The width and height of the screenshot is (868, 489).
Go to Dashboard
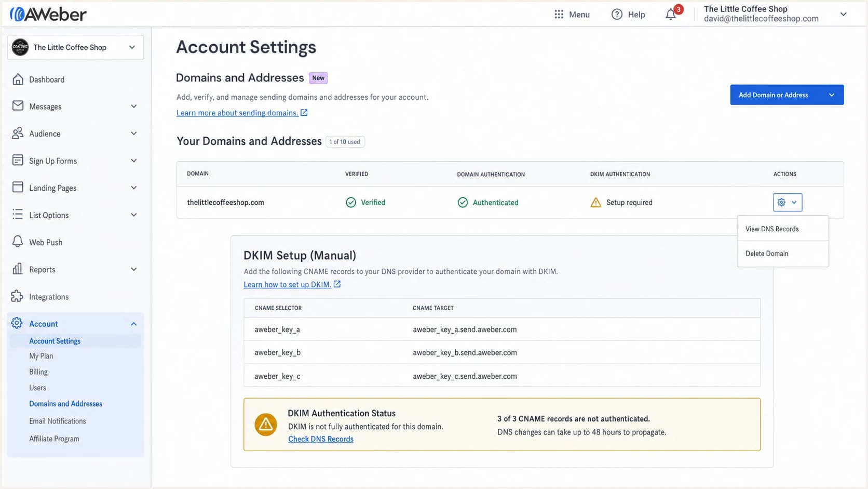pos(47,80)
